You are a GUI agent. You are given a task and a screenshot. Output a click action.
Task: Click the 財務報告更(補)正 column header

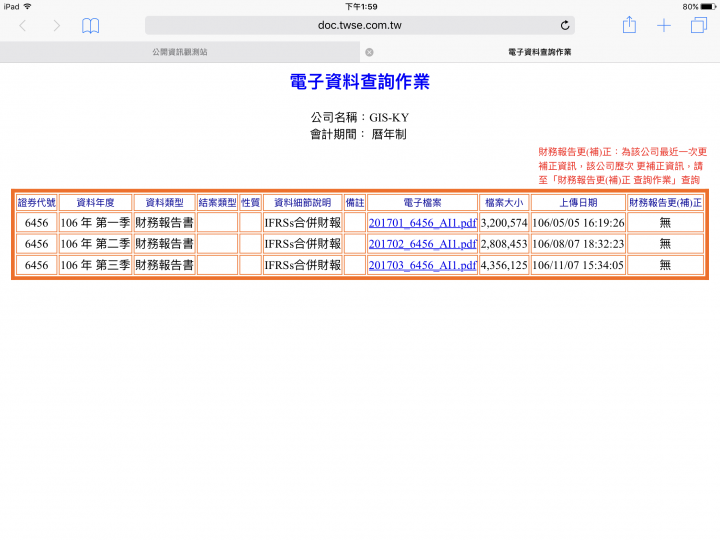(665, 202)
